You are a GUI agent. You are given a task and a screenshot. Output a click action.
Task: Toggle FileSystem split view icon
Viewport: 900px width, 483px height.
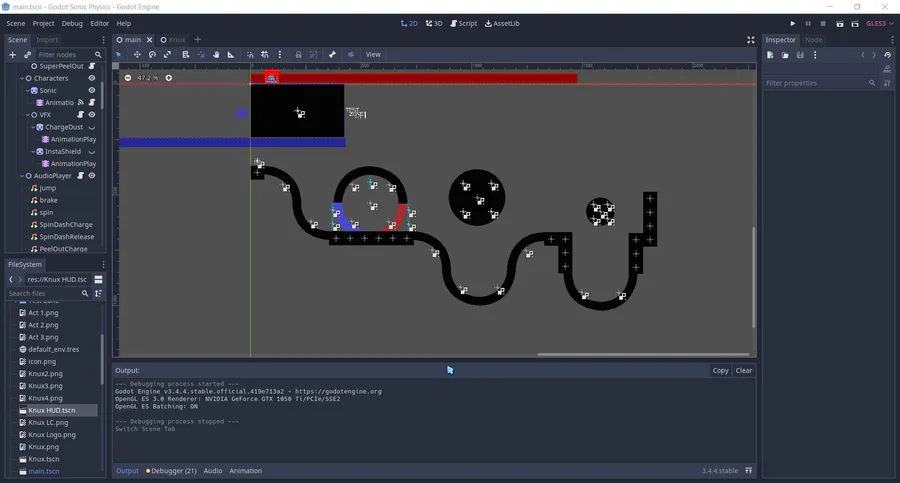tap(98, 280)
